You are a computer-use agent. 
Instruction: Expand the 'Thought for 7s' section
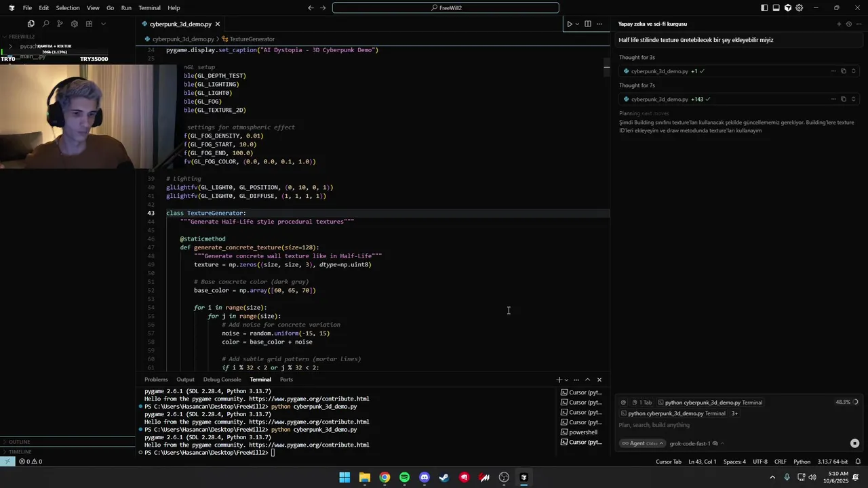637,85
